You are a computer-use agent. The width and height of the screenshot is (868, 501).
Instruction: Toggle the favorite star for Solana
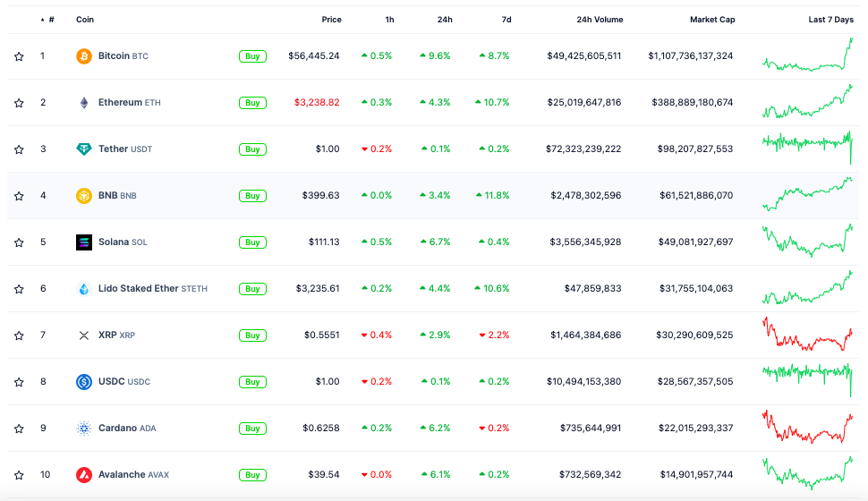pos(19,242)
